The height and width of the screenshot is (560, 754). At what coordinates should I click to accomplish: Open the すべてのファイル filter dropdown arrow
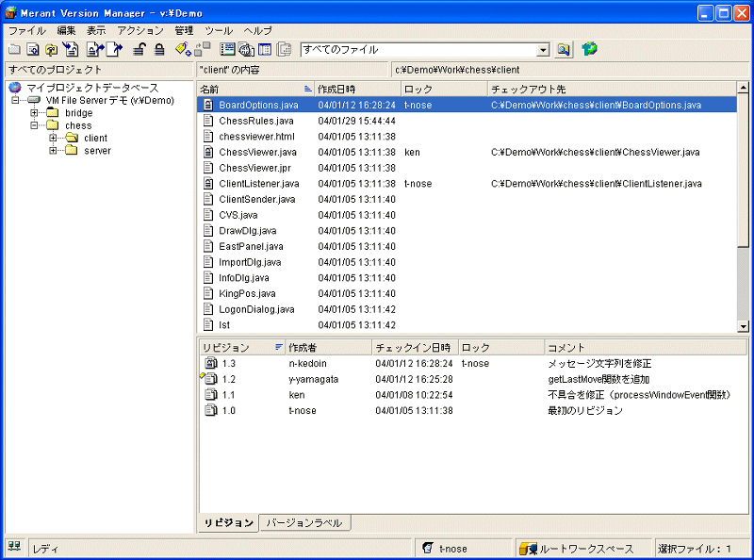pyautogui.click(x=543, y=50)
